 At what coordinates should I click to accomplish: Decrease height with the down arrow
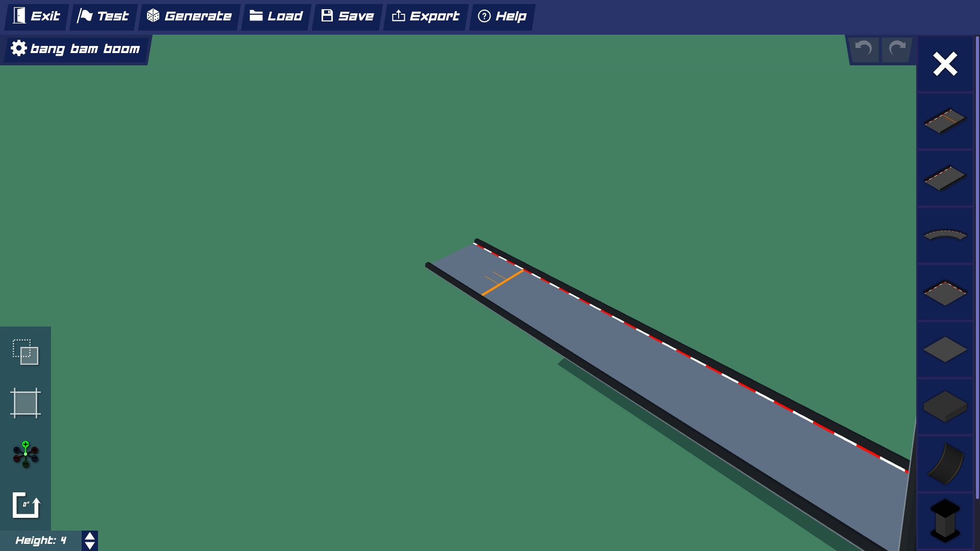(x=90, y=545)
